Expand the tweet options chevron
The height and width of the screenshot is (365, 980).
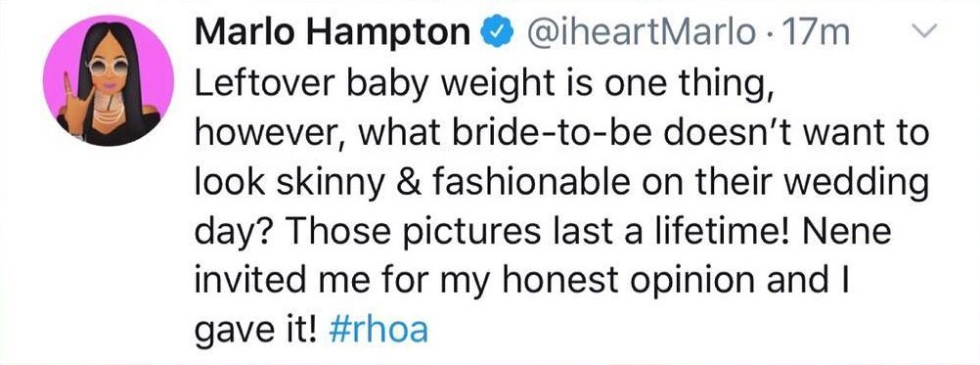pos(927,30)
